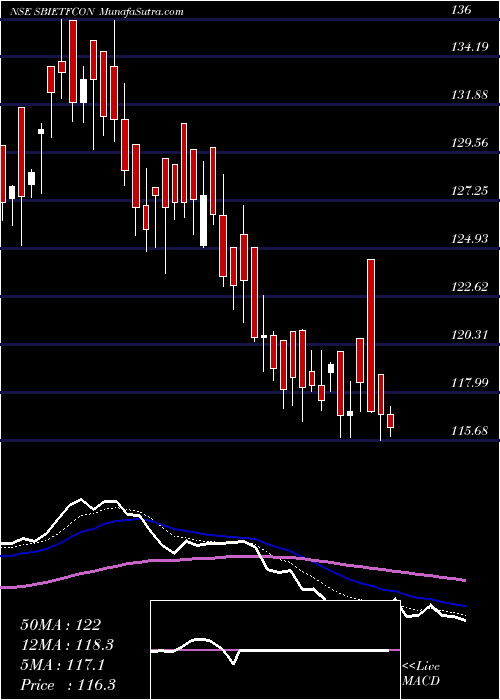Click the MACD inset chart panel
Screen dimensions: 500x700
pyautogui.click(x=275, y=650)
